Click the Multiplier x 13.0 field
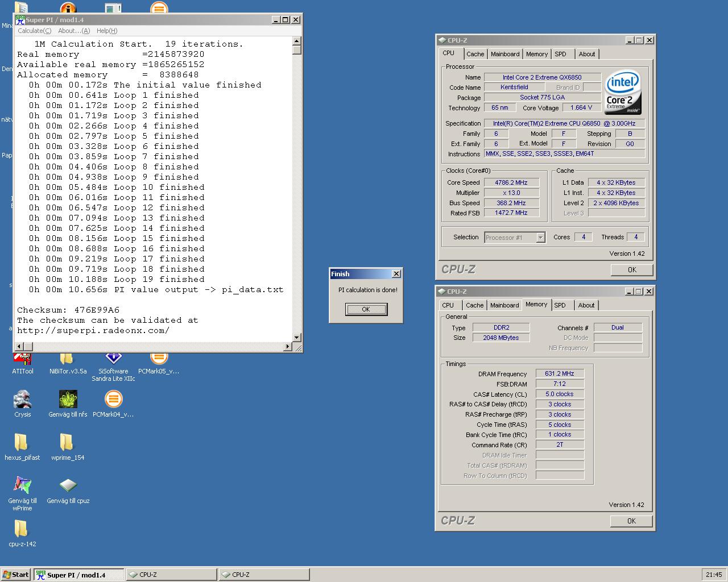Screen dimensions: 728x582 coord(511,193)
